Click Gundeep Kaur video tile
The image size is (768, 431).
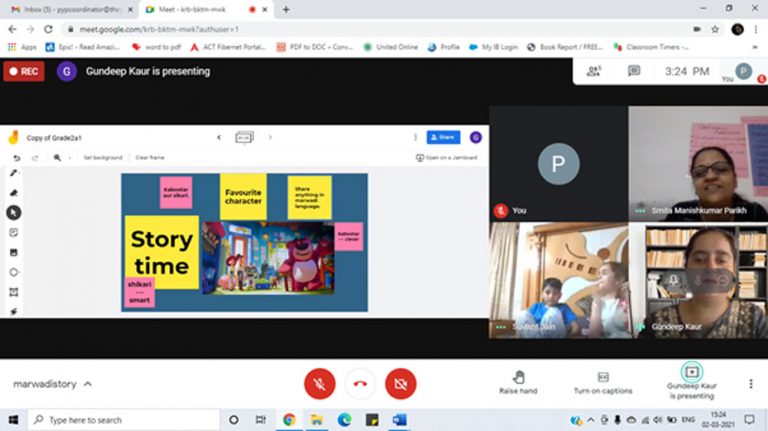click(700, 281)
